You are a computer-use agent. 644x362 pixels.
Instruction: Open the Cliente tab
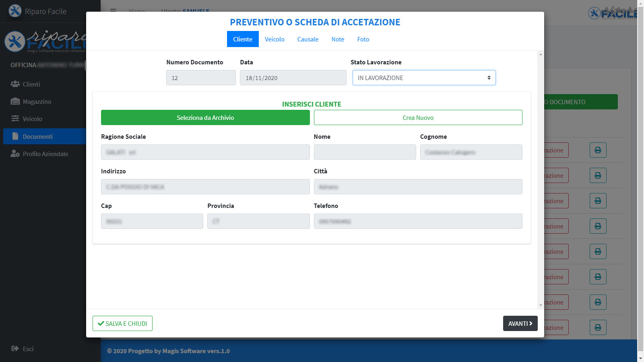(243, 39)
